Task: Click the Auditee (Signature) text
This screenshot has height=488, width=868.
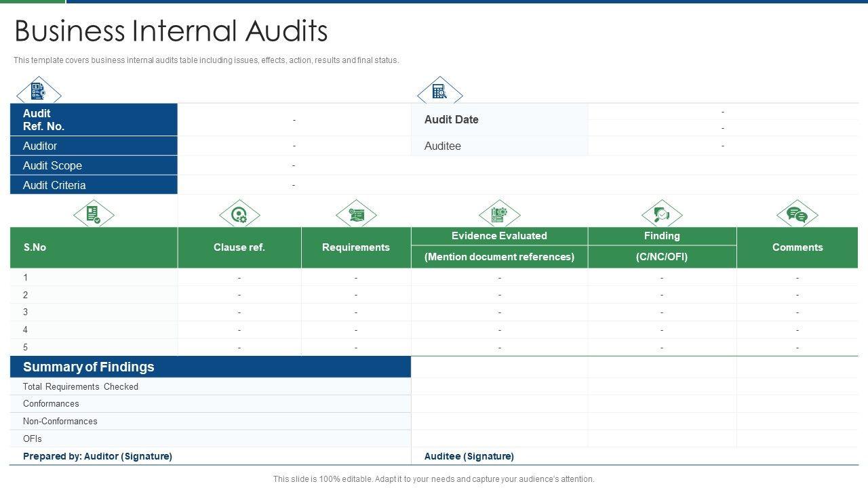Action: click(x=469, y=456)
